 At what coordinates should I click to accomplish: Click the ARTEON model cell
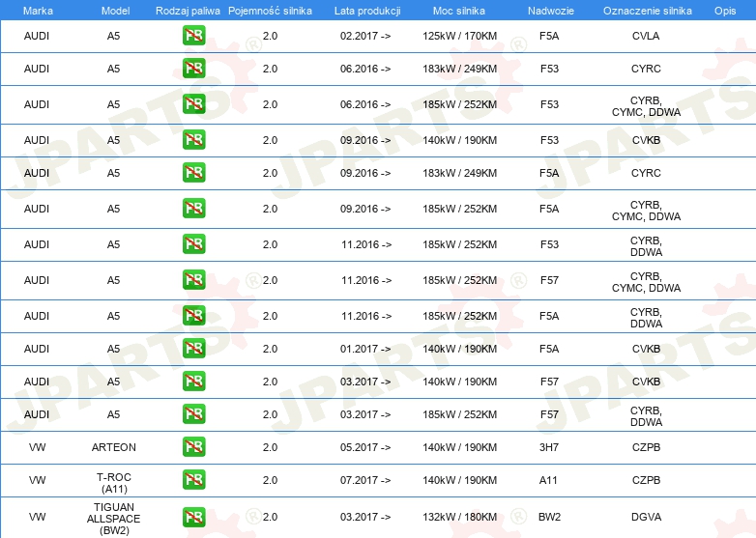(x=114, y=447)
